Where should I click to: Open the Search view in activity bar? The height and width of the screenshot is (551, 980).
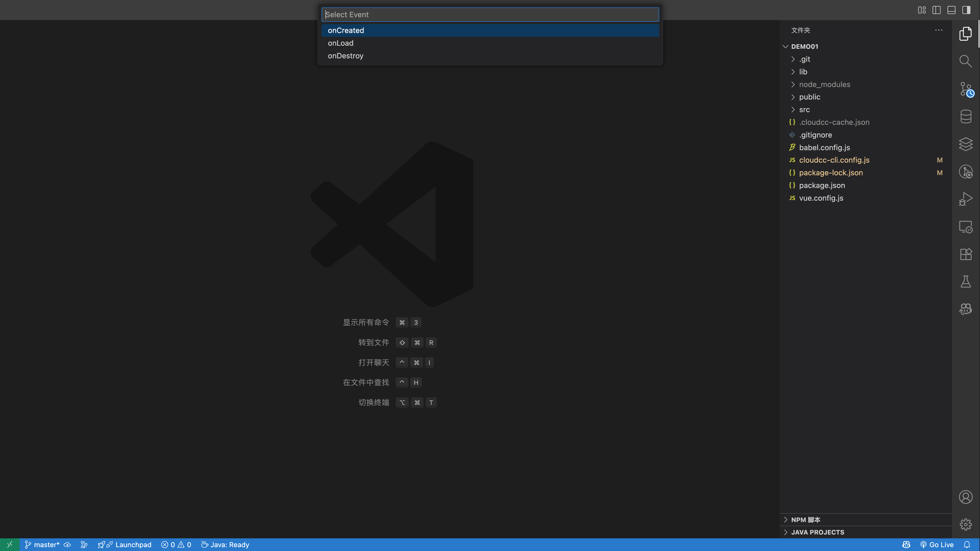965,61
